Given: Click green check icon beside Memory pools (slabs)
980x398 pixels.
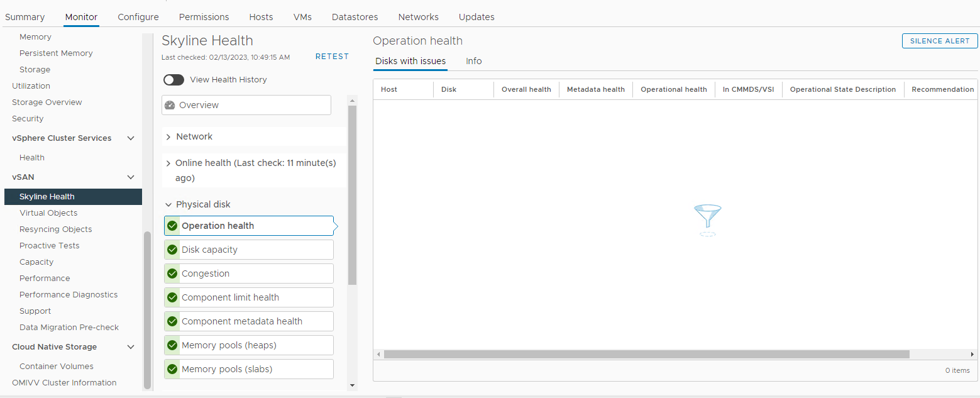Looking at the screenshot, I should (x=172, y=369).
